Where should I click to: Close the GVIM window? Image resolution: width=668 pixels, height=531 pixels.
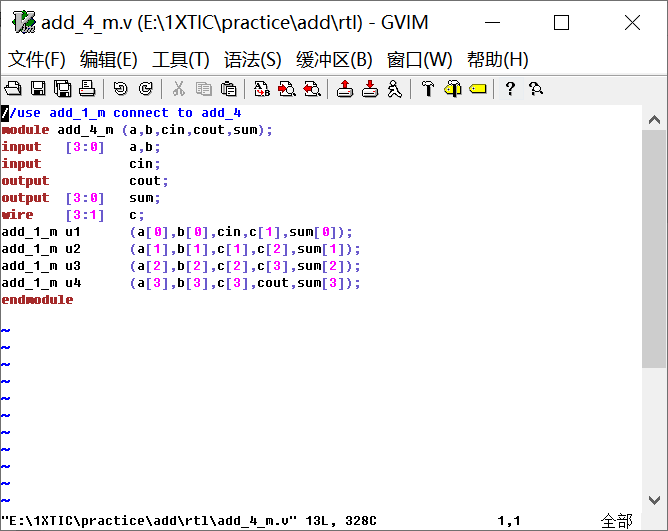(632, 22)
